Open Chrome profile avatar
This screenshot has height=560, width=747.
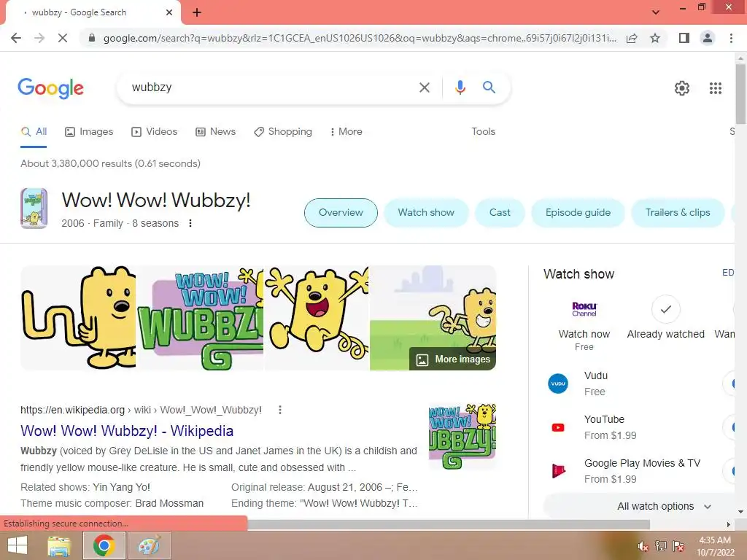[x=708, y=38]
